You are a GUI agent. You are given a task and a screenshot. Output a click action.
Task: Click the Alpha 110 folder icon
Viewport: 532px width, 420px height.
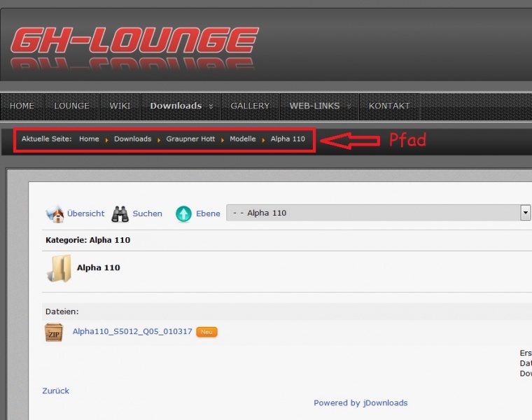[59, 269]
